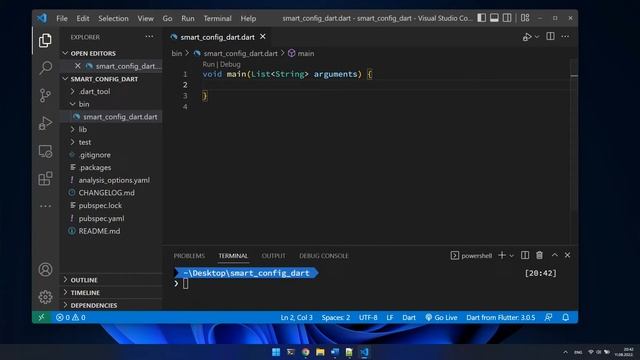Screen dimensions: 640x360
Task: Open the Edit menu
Action: [x=83, y=18]
